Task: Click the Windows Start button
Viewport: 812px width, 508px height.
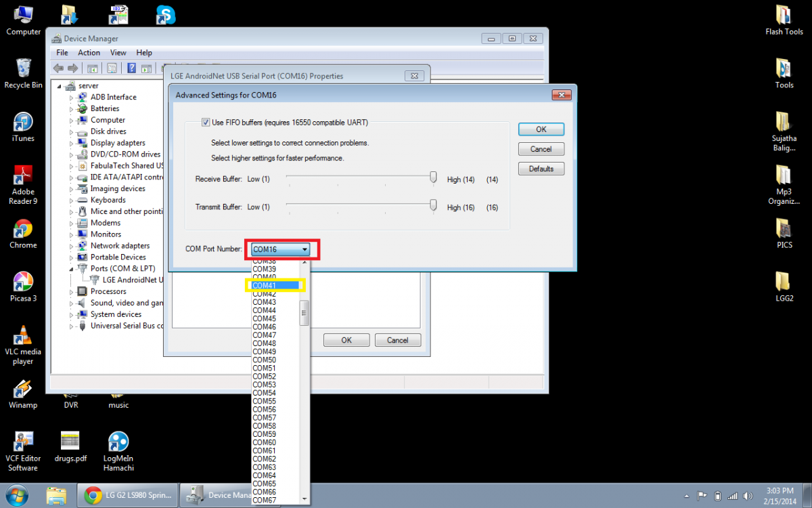Action: (x=16, y=495)
